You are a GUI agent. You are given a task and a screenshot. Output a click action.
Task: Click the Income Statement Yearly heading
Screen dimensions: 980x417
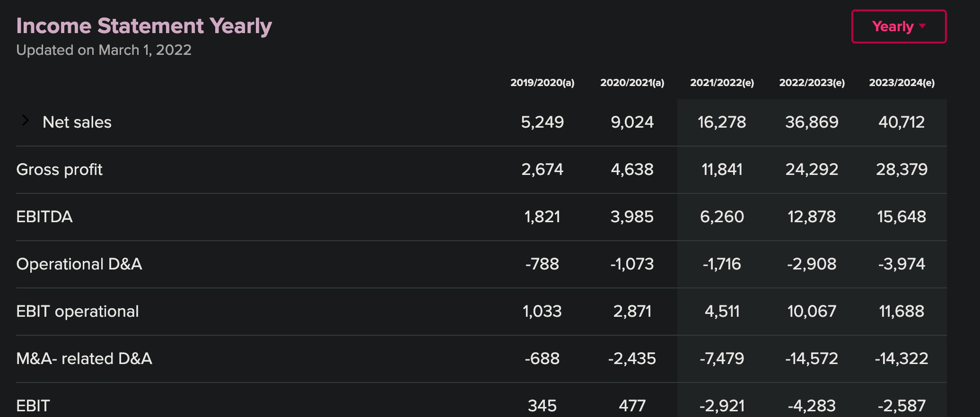(x=144, y=26)
